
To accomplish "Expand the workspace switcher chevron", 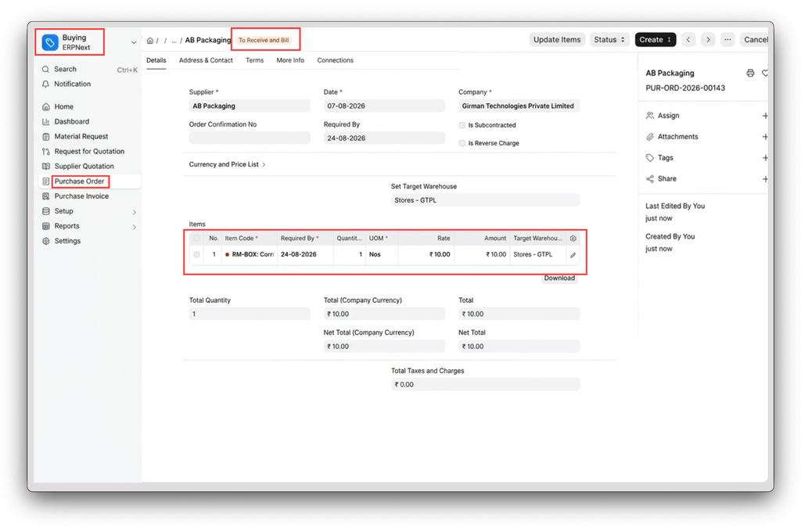I will (134, 42).
